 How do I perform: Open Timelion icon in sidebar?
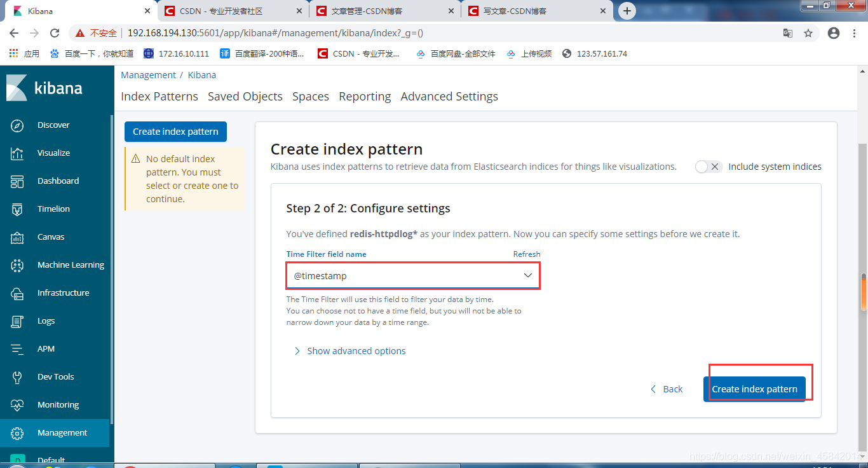pyautogui.click(x=17, y=209)
